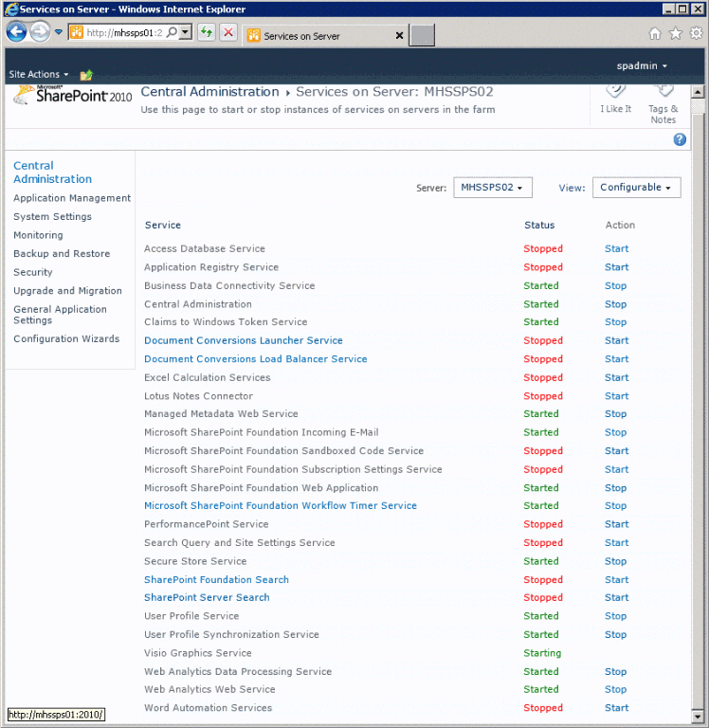Open SharePoint Server Search link

click(x=207, y=597)
